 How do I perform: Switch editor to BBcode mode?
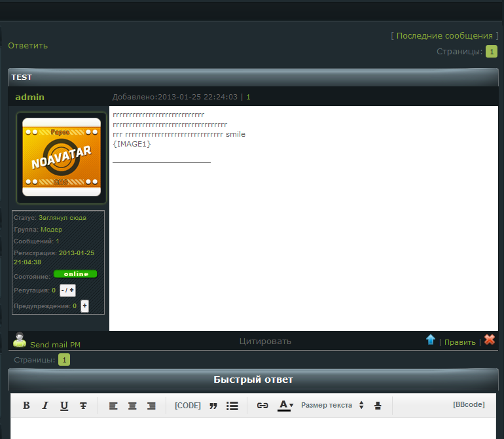coord(469,405)
